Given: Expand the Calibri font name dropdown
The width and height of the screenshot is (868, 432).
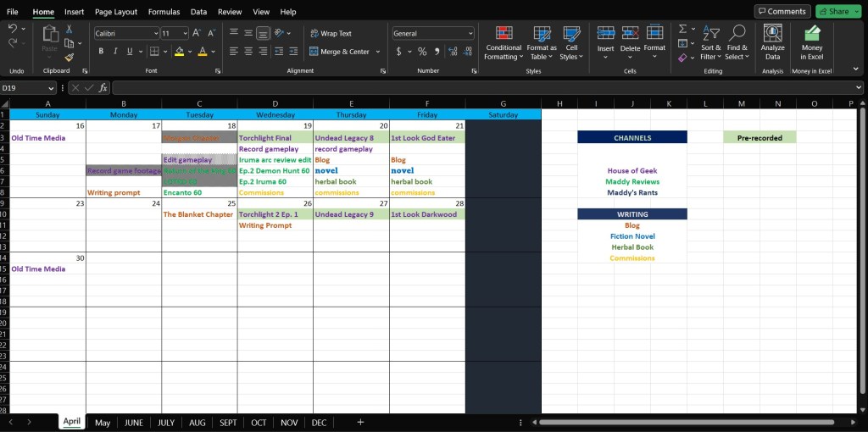Looking at the screenshot, I should (156, 33).
